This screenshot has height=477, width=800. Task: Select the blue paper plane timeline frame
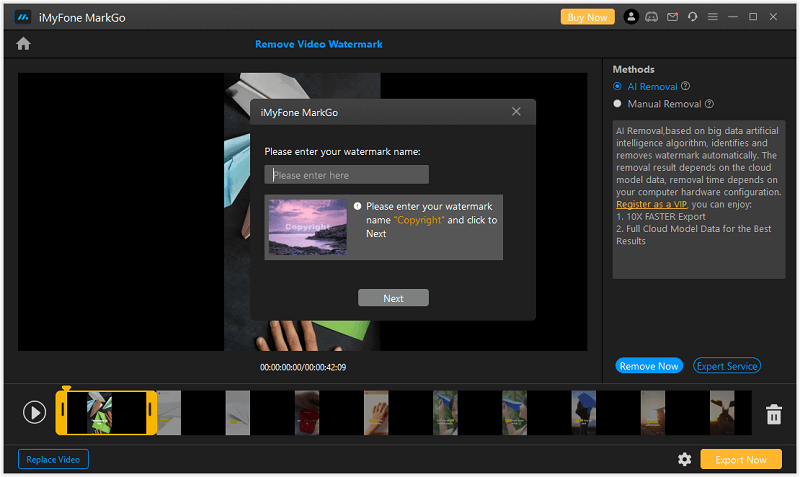584,413
